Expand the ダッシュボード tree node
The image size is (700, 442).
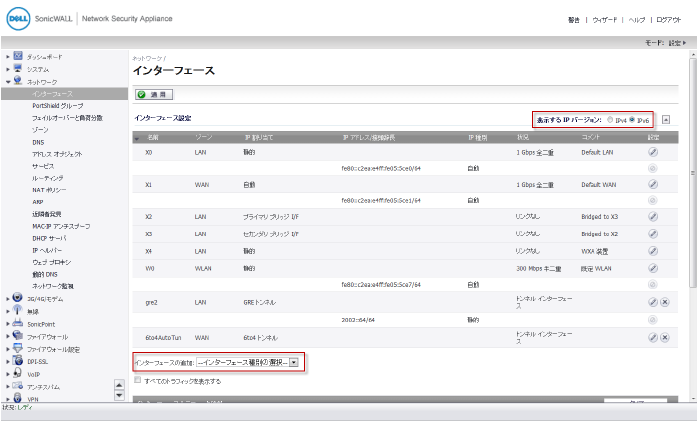click(x=8, y=57)
